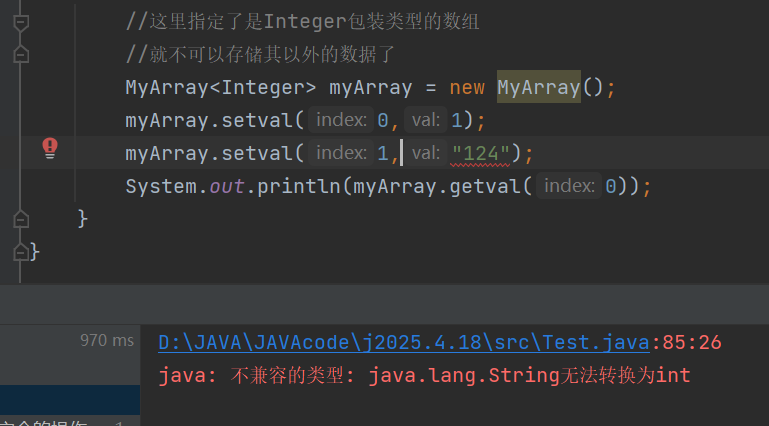
Task: Select the highlighted build tree row
Action: 70,400
